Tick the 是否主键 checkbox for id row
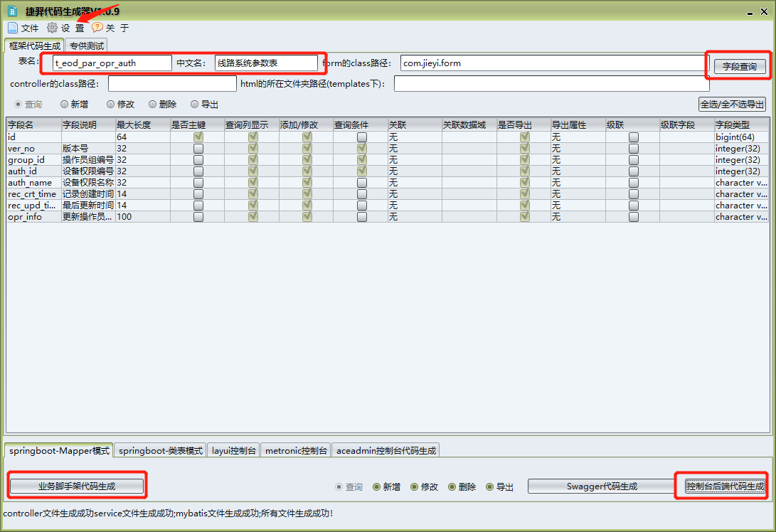Screen dimensions: 776x532 (198, 137)
